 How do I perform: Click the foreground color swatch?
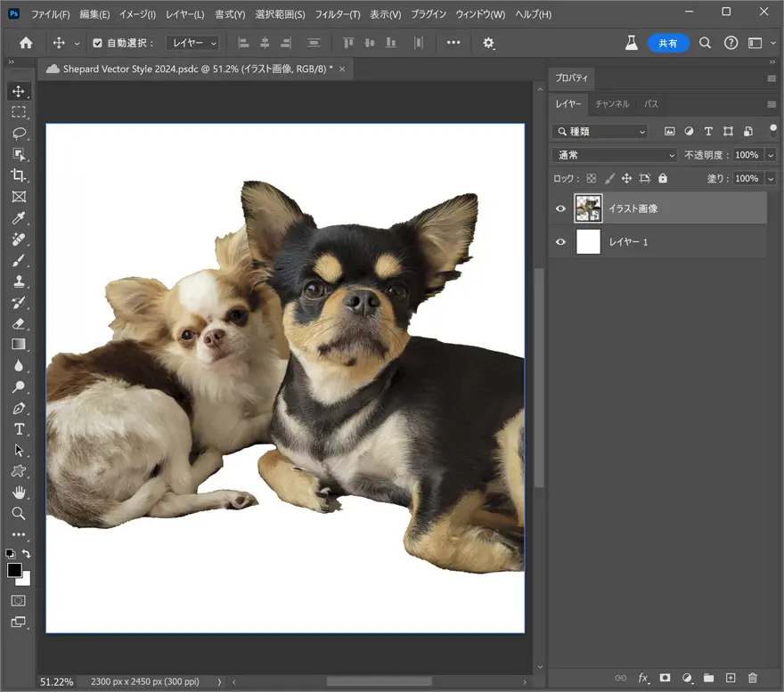14,570
